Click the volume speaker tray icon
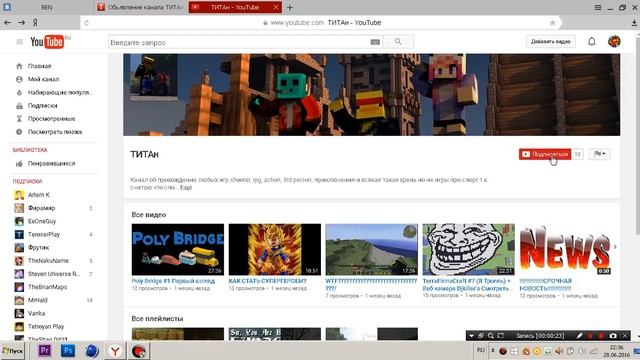Screen dimensions: 640x360 tap(559, 351)
